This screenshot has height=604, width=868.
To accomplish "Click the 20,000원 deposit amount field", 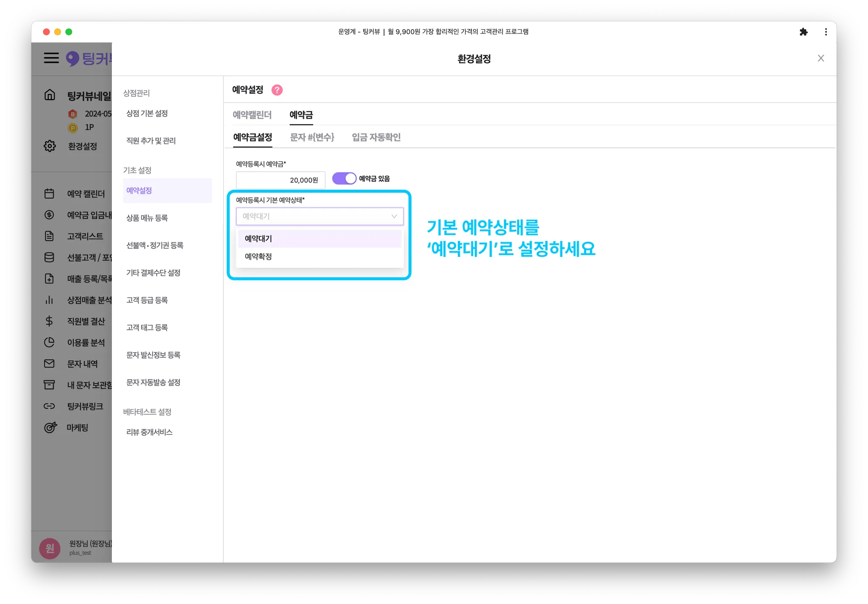I will 280,180.
